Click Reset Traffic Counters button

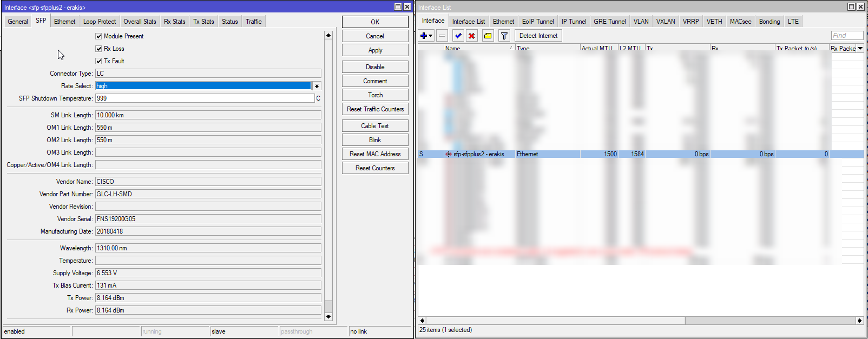pos(375,109)
